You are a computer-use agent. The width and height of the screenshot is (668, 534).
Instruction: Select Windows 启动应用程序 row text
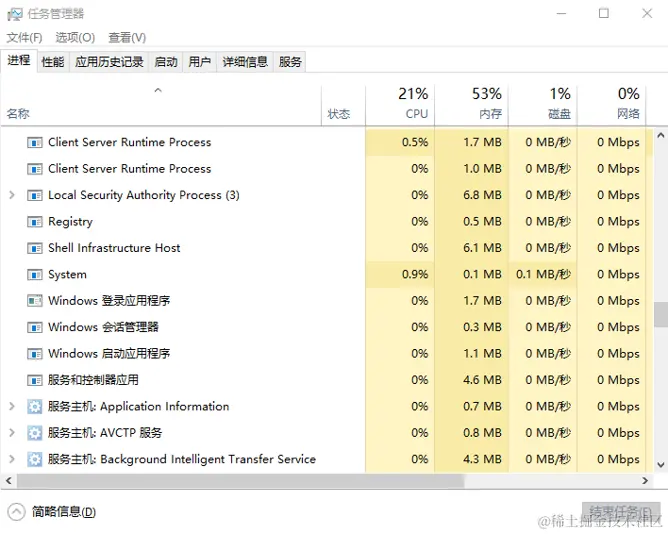tap(109, 354)
